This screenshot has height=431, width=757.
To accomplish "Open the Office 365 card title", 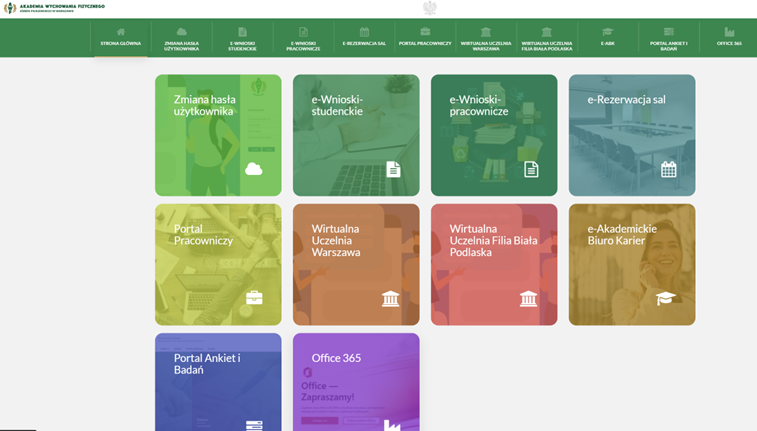I will click(x=336, y=358).
